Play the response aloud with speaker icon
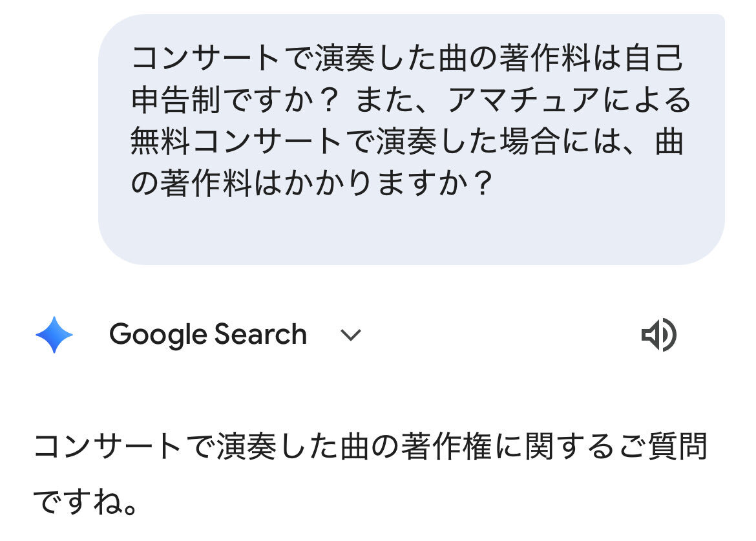756x541 pixels. click(658, 335)
